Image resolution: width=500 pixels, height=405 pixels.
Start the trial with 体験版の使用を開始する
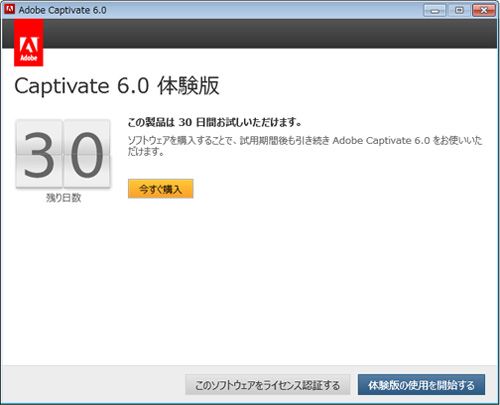click(421, 385)
